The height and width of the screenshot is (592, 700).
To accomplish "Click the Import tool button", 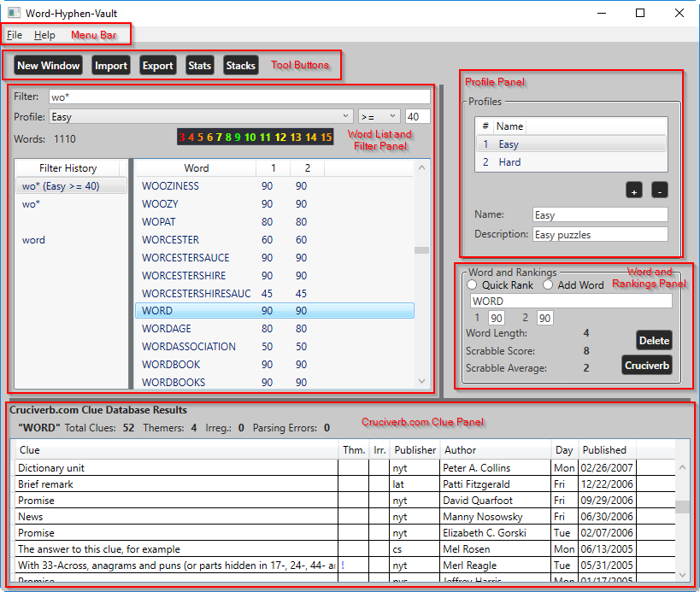I will (111, 66).
